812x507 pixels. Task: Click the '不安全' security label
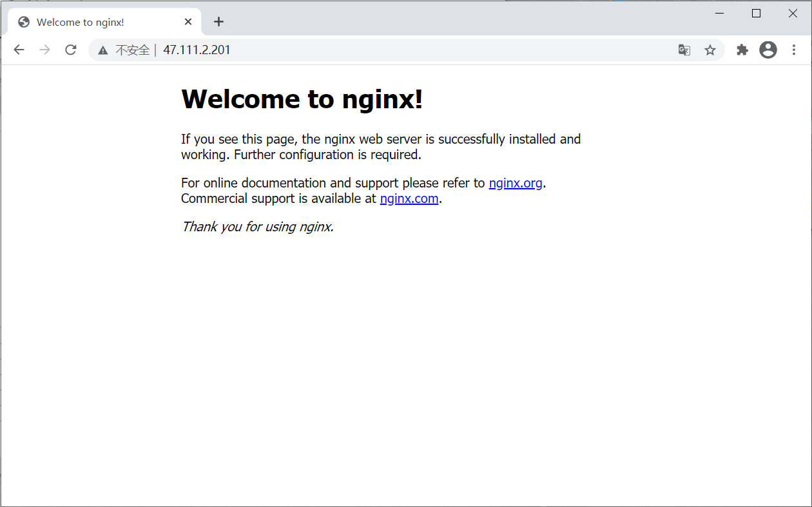(x=132, y=50)
